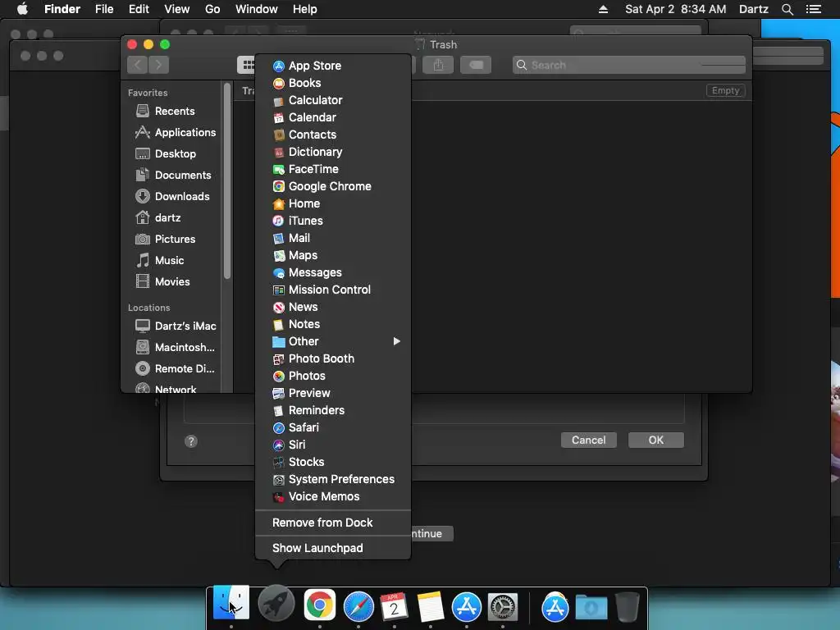The width and height of the screenshot is (840, 630).
Task: Open Trash icon in the Dock
Action: coord(627,606)
